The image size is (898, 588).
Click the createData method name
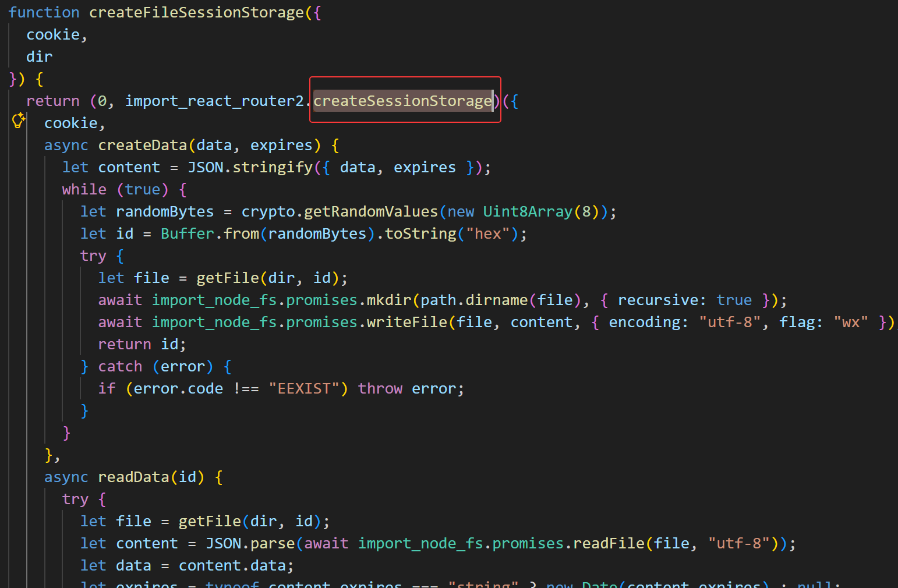142,146
